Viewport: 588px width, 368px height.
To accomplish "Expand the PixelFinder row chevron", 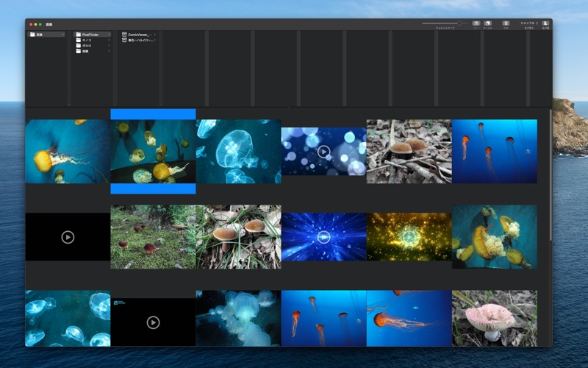I will pyautogui.click(x=109, y=35).
